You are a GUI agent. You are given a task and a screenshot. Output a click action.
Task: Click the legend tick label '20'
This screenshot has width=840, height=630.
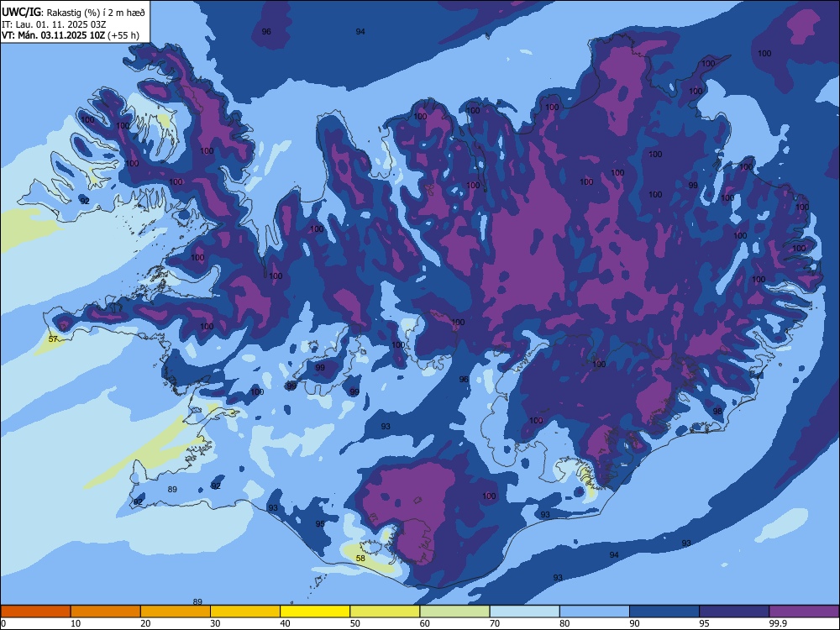[145, 623]
